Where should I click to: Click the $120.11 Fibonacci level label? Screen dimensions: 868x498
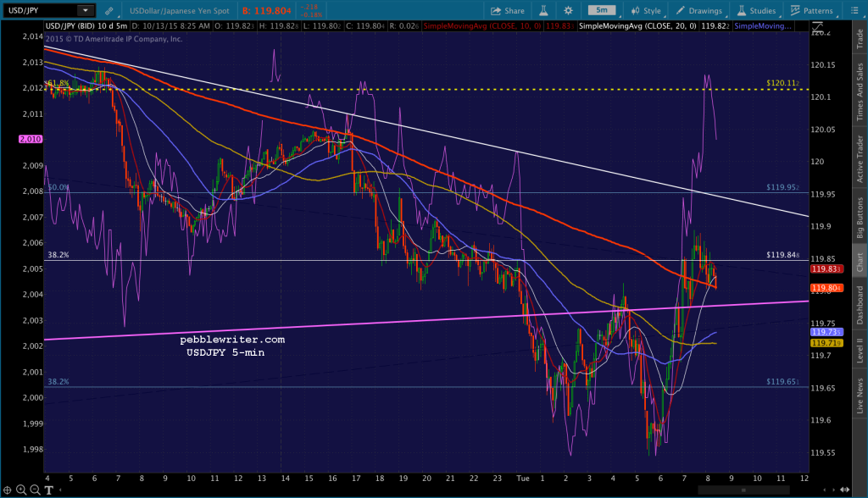click(x=782, y=83)
